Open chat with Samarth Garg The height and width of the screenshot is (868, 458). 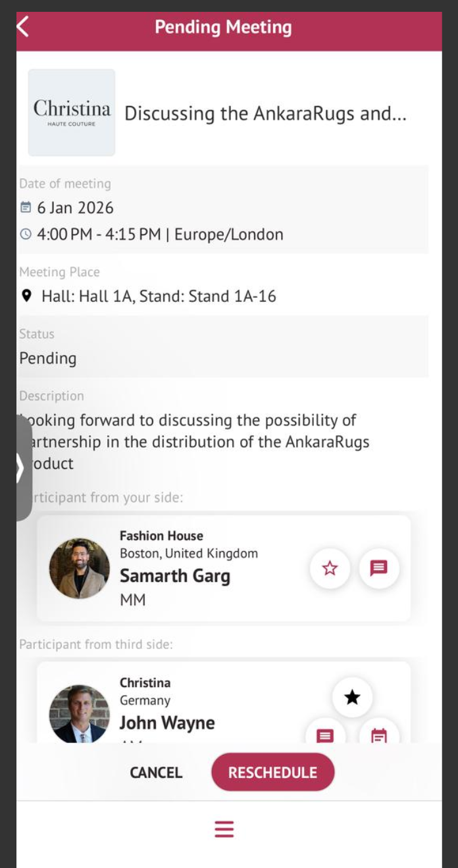[x=378, y=568]
